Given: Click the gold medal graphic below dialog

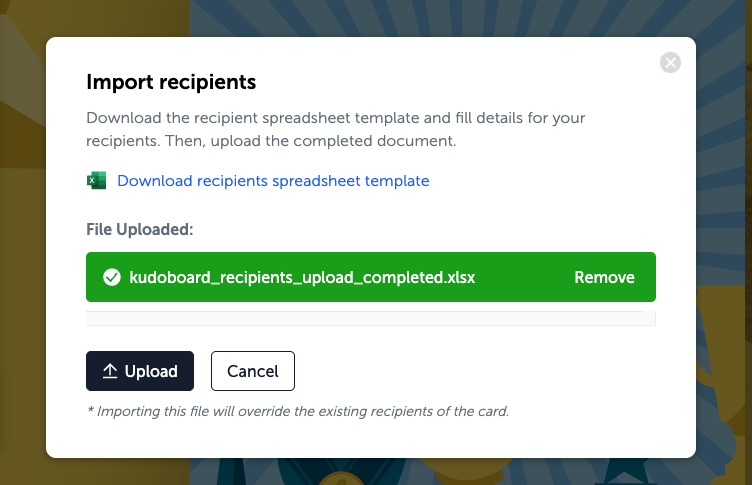Looking at the screenshot, I should coord(341,478).
